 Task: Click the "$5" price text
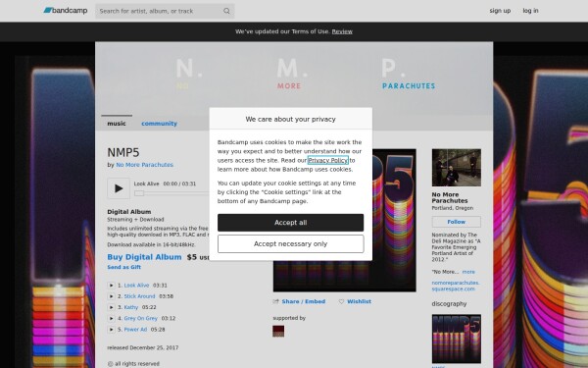coord(192,257)
